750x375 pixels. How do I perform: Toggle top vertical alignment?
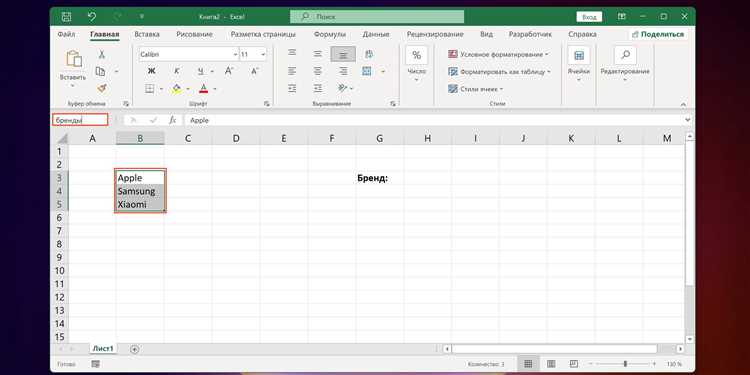(x=292, y=54)
